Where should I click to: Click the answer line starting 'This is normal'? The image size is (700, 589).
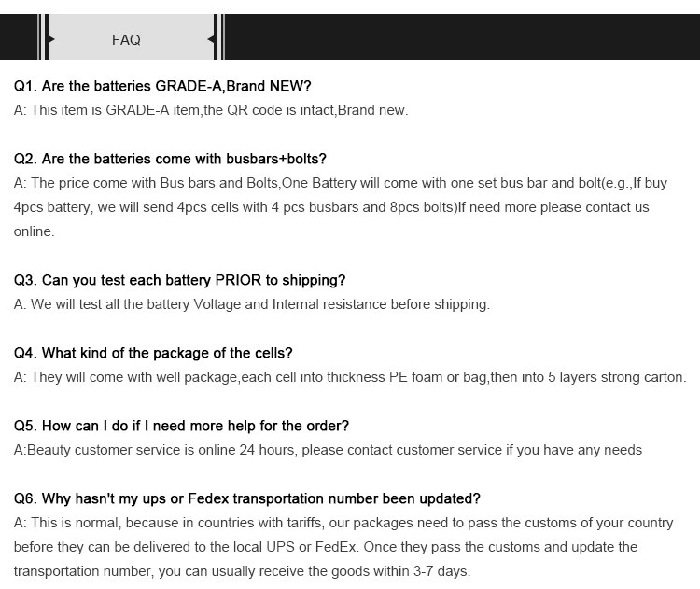(343, 523)
